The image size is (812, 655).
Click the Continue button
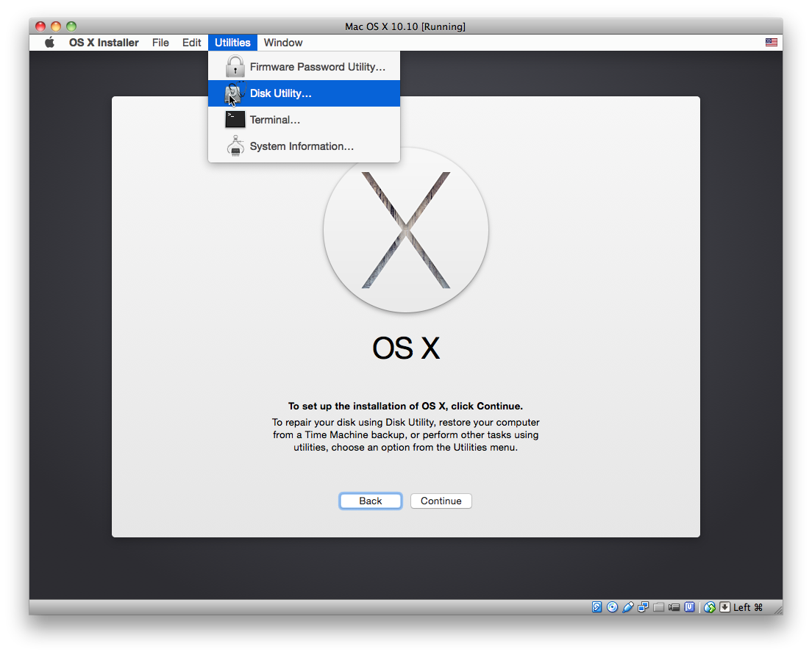click(x=441, y=501)
